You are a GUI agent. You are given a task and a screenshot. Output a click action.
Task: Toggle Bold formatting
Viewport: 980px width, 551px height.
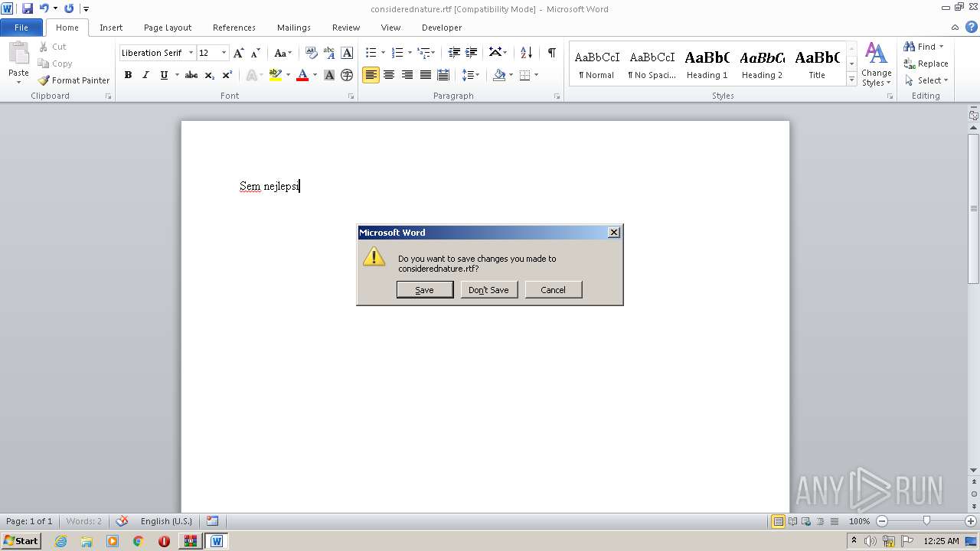(128, 75)
